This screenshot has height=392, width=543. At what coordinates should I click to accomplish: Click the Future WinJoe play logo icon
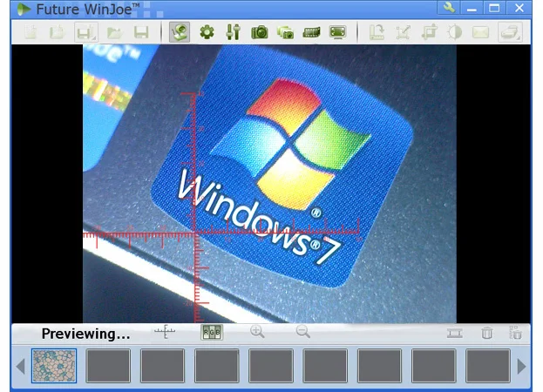pyautogui.click(x=24, y=9)
